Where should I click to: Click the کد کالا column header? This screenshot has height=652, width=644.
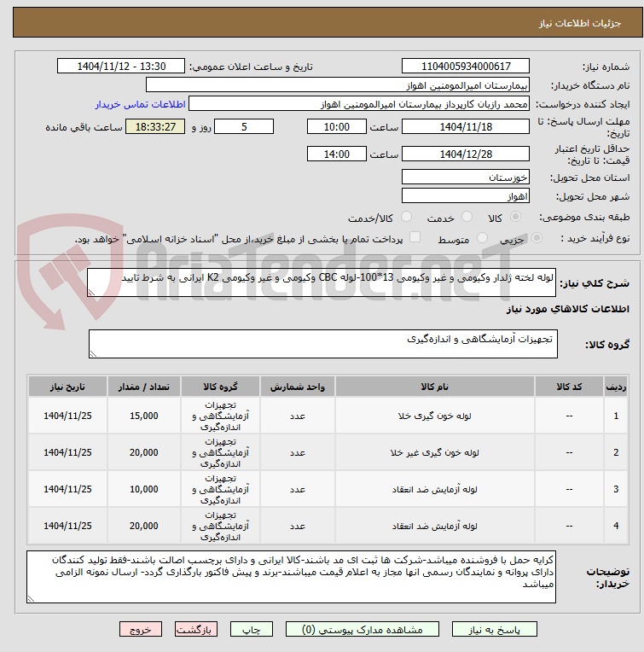[x=569, y=387]
